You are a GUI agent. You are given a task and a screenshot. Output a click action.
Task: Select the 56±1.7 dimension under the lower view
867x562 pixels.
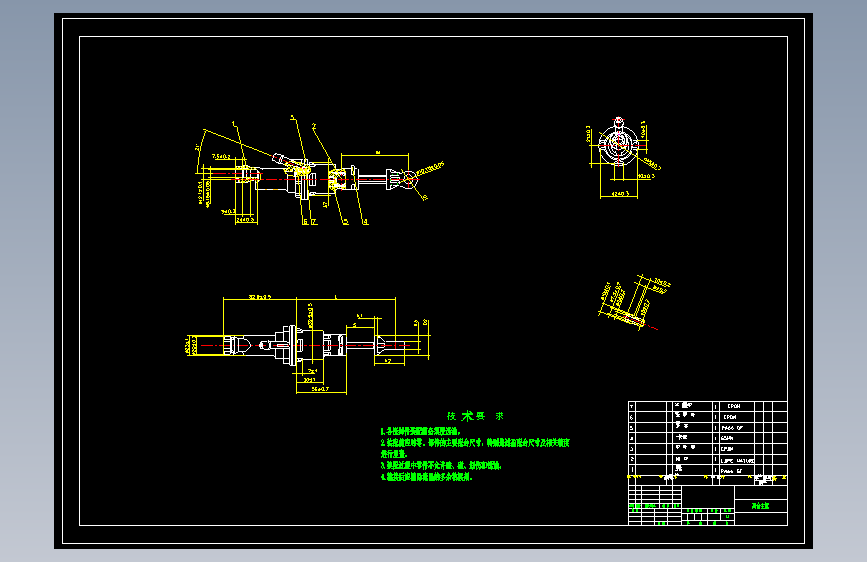click(320, 389)
